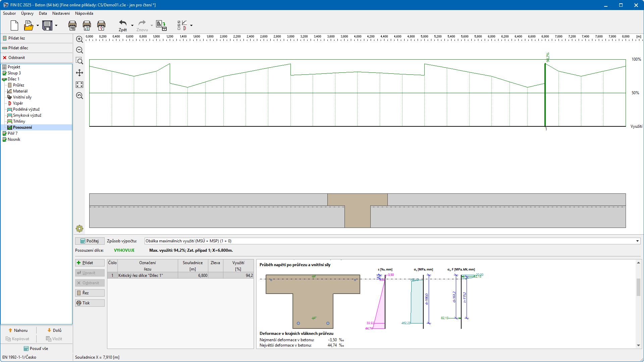Open the Nastavení menu
644x362 pixels.
[x=61, y=13]
